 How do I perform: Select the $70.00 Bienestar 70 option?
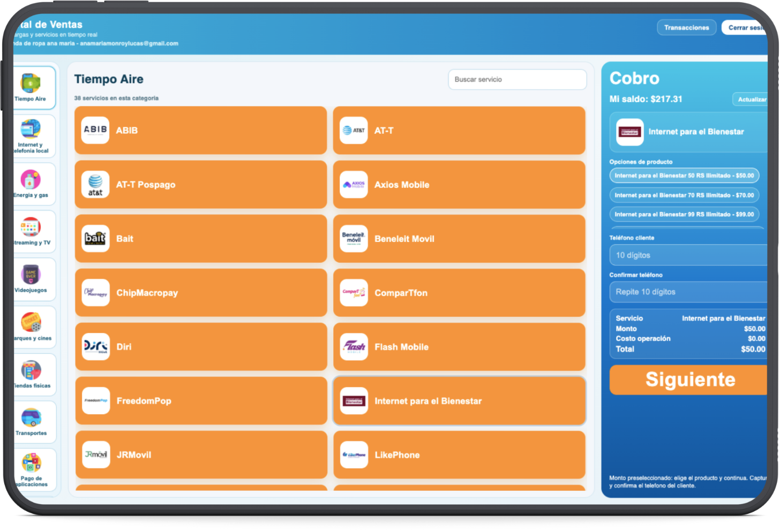[684, 195]
